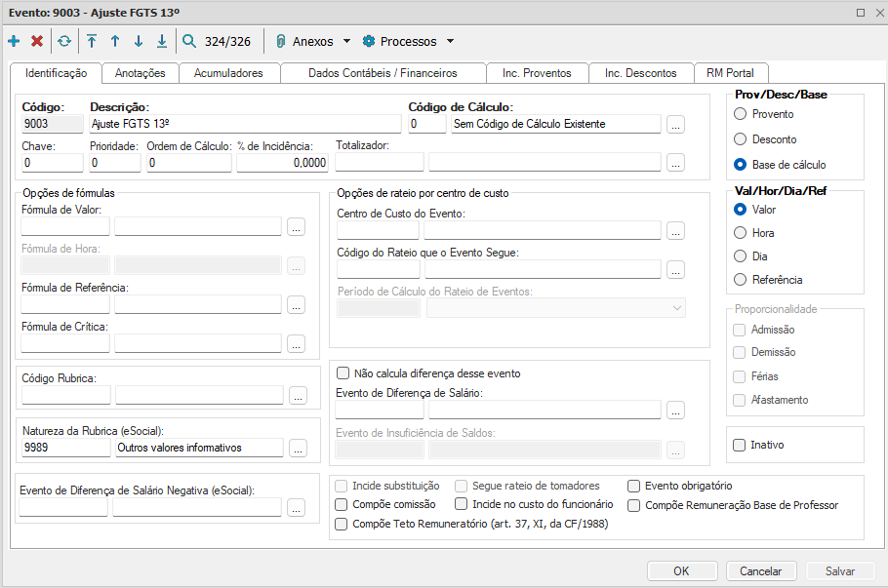888x588 pixels.
Task: Switch to the Acumuladores tab
Action: tap(228, 73)
